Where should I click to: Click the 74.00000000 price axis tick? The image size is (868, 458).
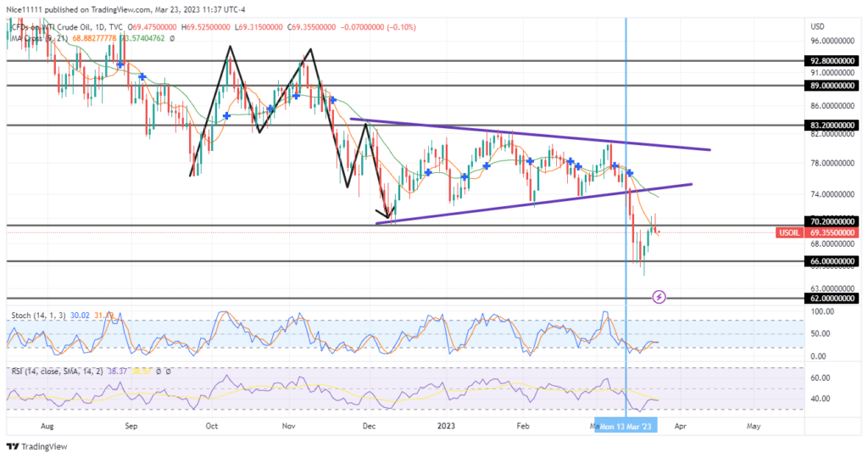point(832,194)
